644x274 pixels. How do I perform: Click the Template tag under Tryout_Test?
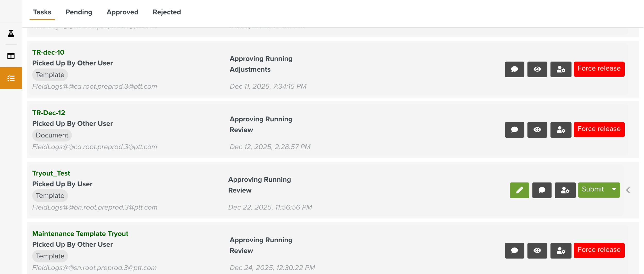50,196
